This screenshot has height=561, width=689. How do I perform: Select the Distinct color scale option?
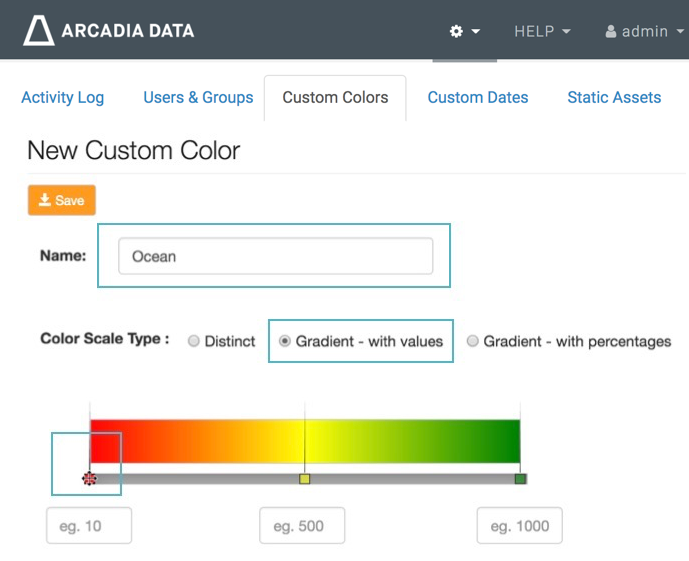(x=195, y=341)
